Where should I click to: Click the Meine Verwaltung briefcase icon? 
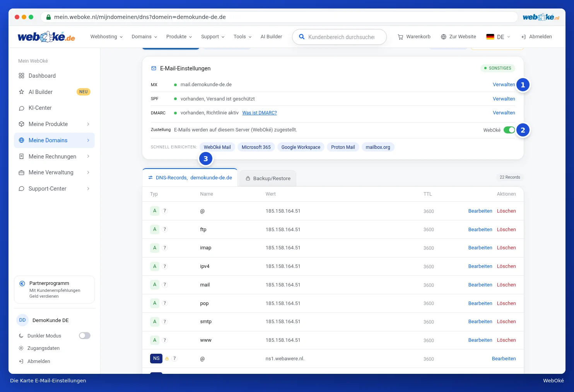[21, 173]
